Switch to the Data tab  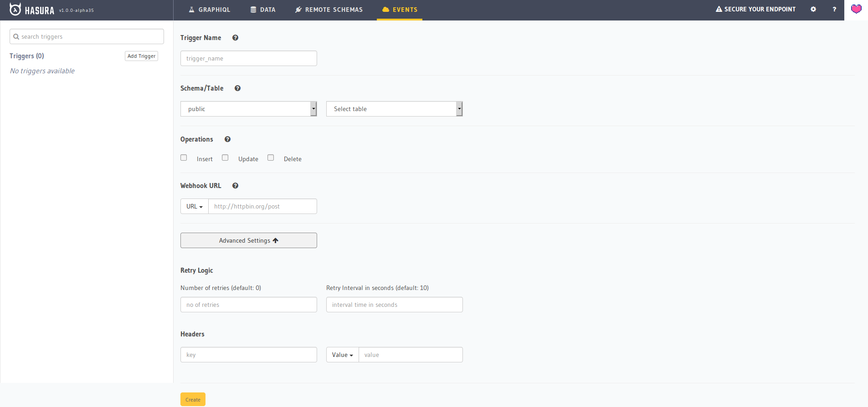coord(263,10)
